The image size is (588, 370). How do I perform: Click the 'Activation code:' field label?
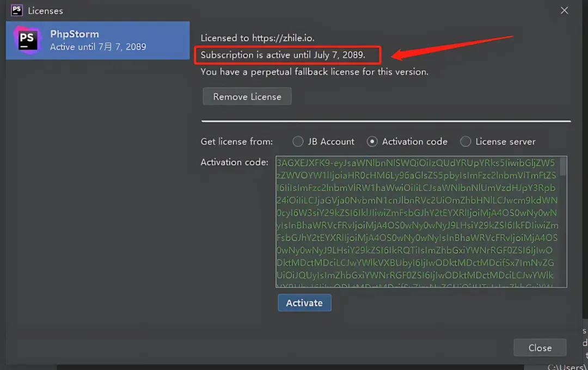(x=234, y=162)
